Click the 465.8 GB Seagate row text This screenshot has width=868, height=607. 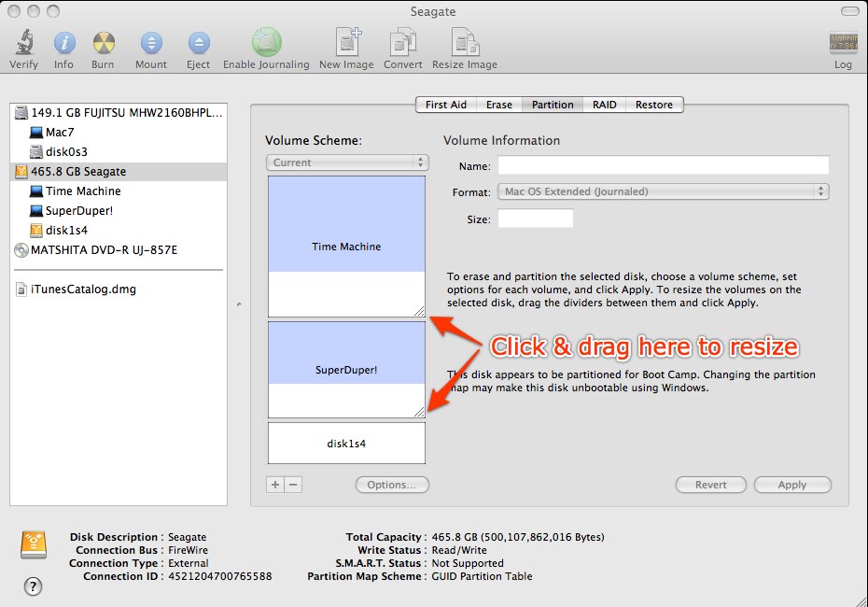click(78, 172)
